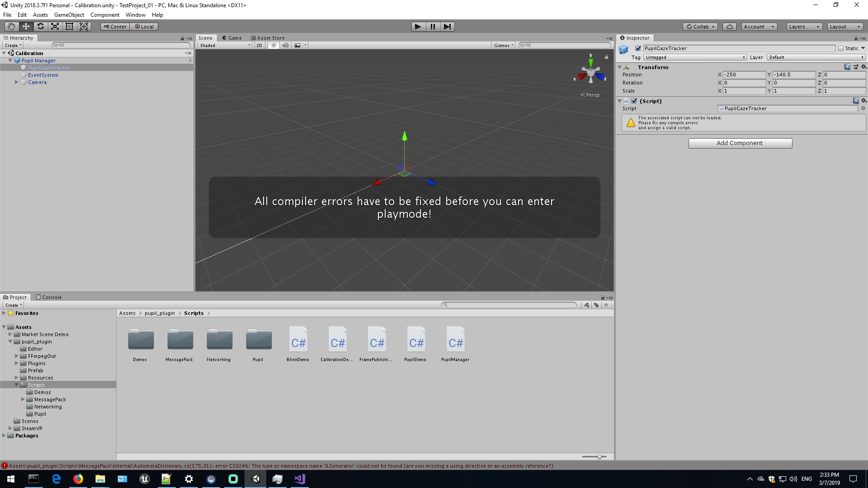Collapse the Pupil Manager hierarchy node
This screenshot has width=868, height=488.
click(10, 61)
